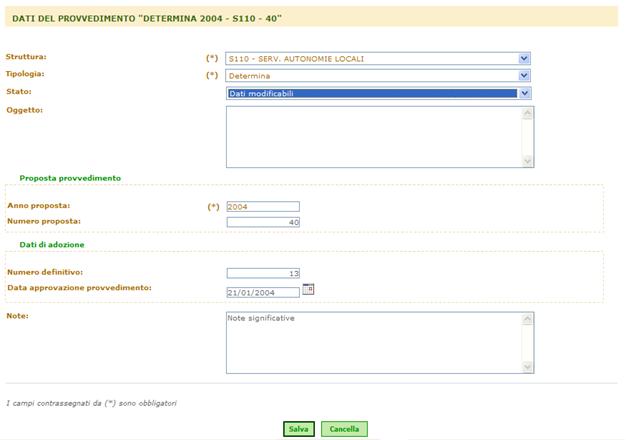Click inside the Note text area
The image size is (626, 440).
[380, 343]
